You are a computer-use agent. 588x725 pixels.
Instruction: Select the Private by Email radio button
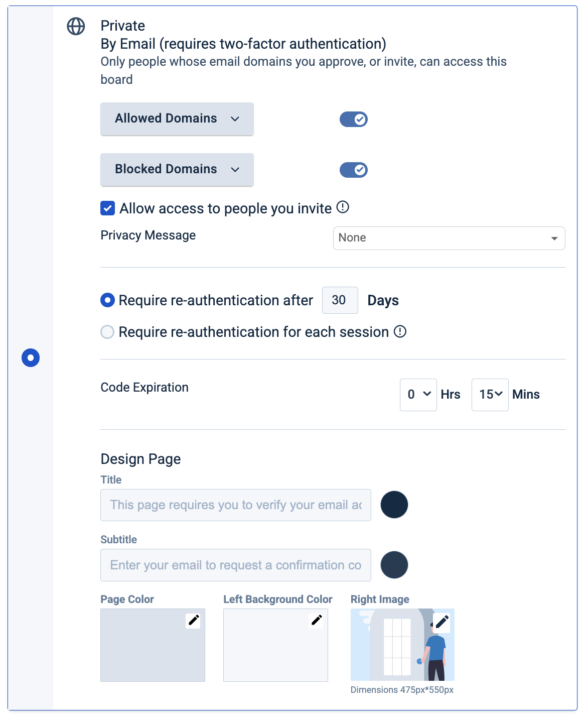[x=31, y=358]
